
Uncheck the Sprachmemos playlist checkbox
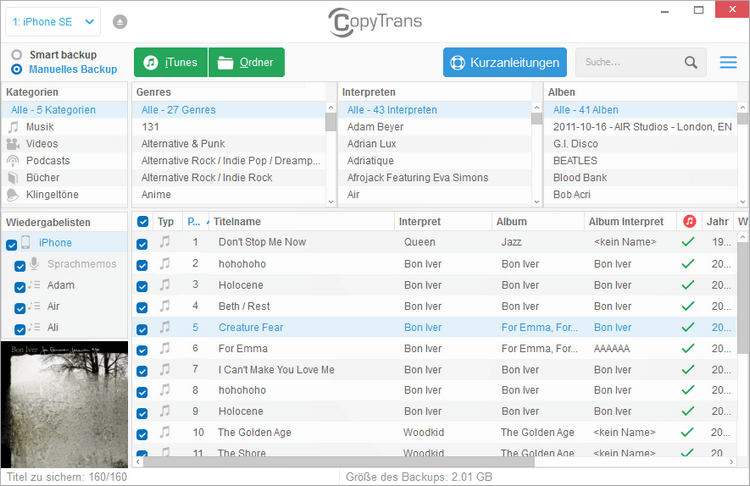coord(20,266)
